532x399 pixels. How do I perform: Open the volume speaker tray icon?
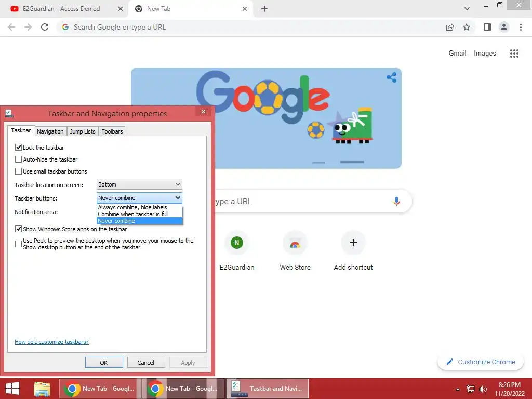(483, 389)
